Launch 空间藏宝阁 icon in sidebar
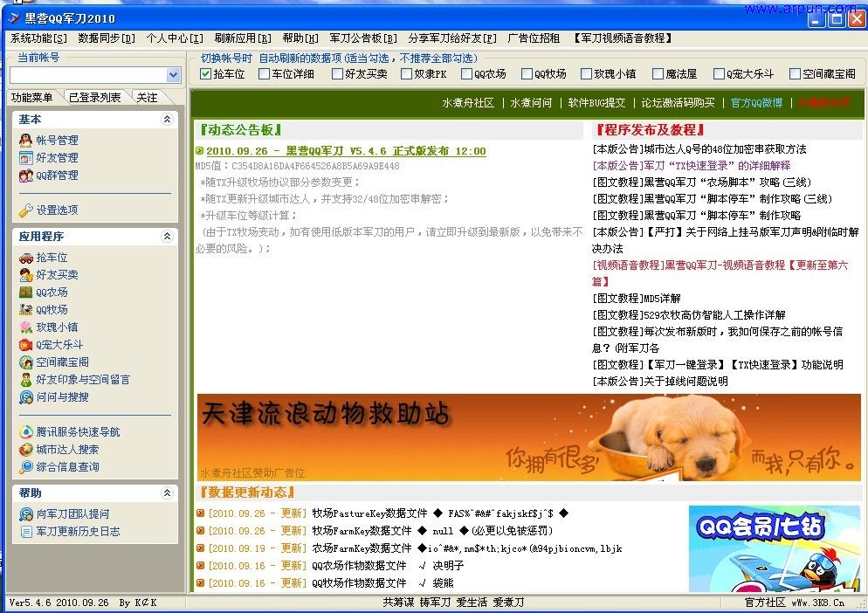Viewport: 868px width, 613px height. (x=26, y=362)
